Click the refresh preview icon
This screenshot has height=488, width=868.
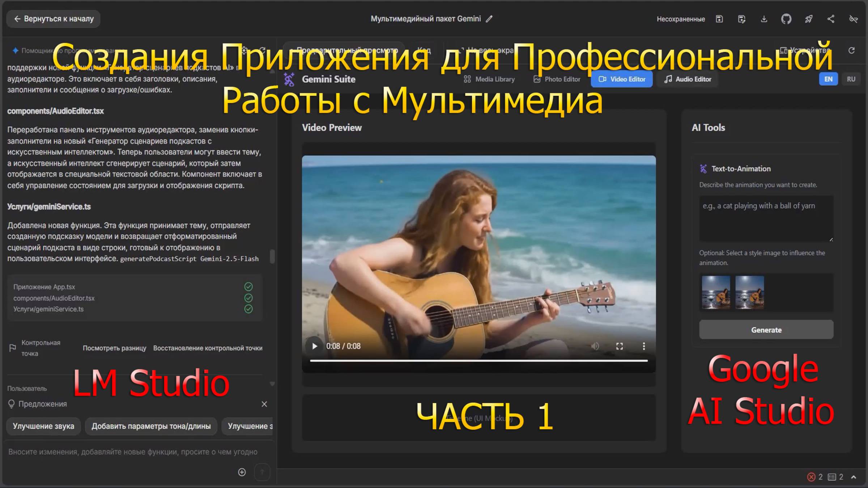(852, 50)
